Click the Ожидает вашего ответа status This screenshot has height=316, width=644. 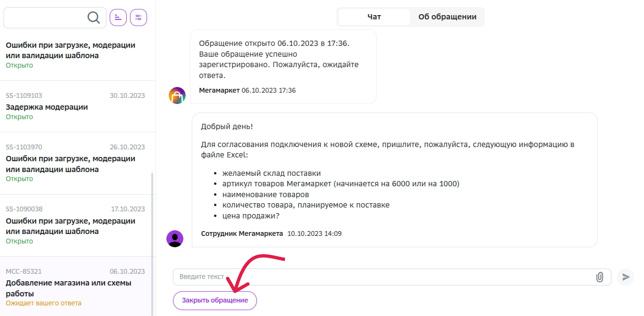coord(43,303)
